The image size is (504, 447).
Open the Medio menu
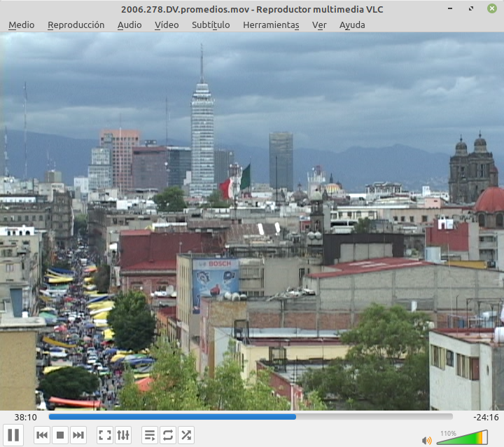point(22,25)
